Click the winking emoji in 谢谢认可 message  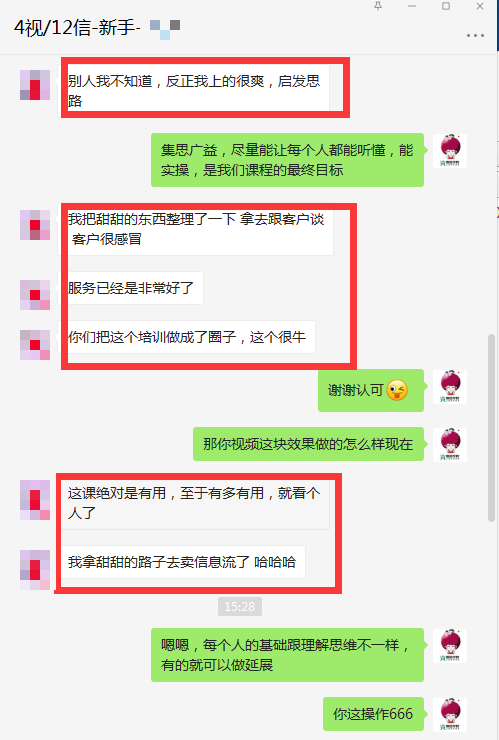(x=397, y=390)
